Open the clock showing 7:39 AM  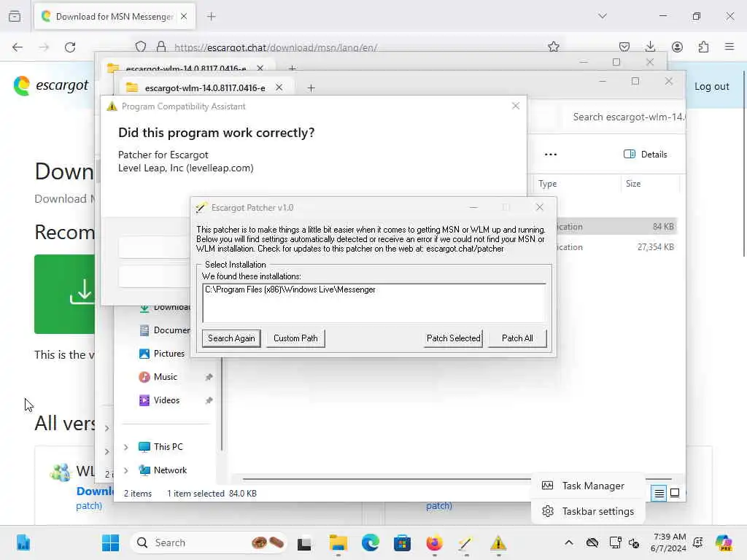(668, 542)
